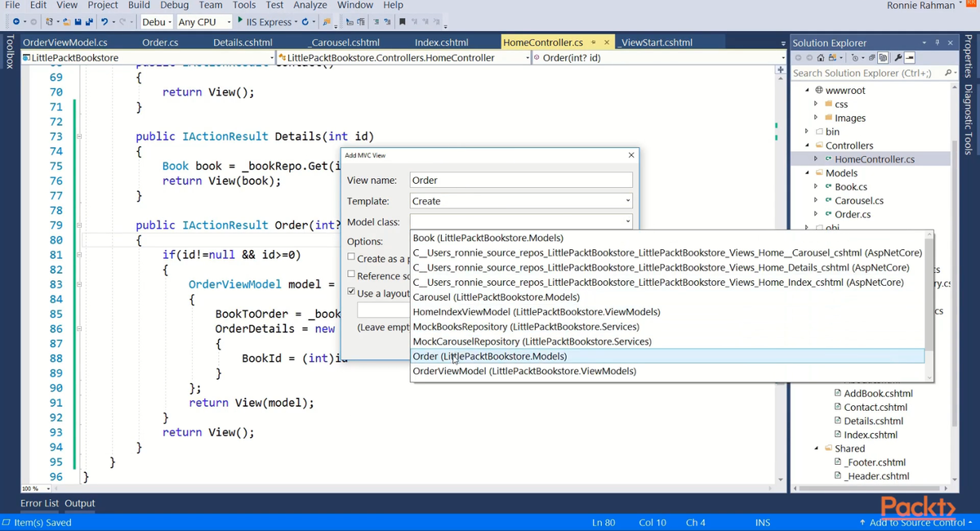This screenshot has width=980, height=531.
Task: Select Book (LittlePacktBookstore.Models) in model list
Action: pos(667,238)
